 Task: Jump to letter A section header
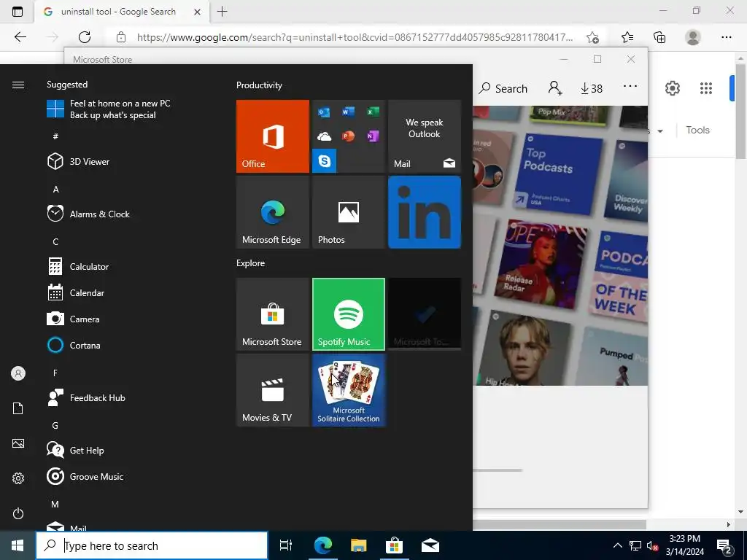point(55,190)
